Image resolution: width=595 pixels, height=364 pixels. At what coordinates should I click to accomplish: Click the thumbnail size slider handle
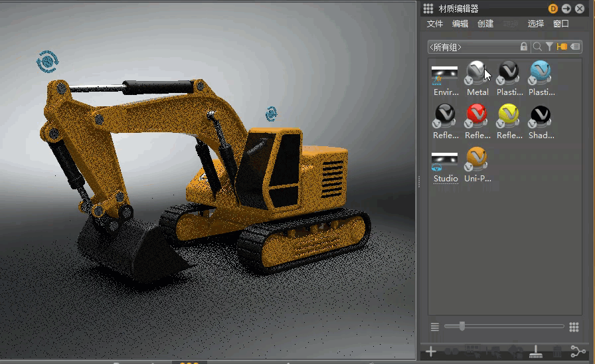click(462, 326)
